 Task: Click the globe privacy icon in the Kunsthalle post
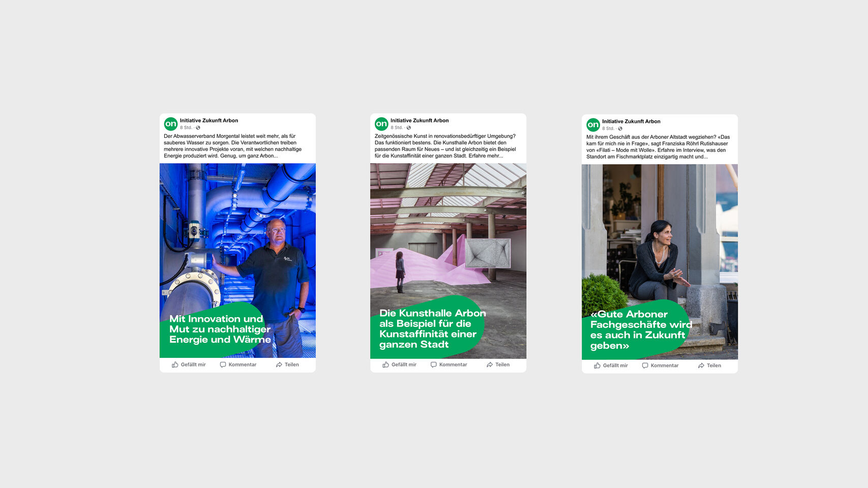409,128
